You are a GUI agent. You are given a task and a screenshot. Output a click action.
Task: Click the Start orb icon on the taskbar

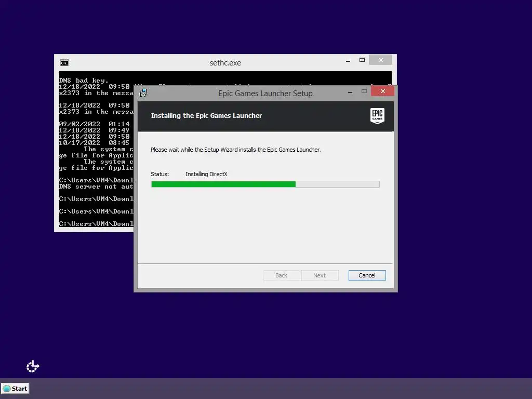7,389
